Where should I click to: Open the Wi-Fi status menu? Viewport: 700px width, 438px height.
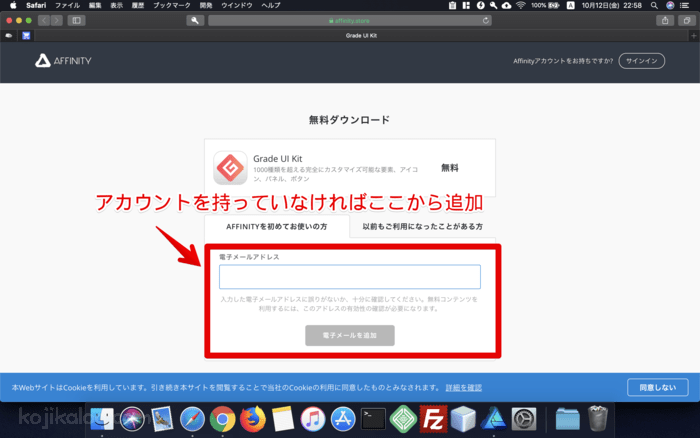[x=521, y=5]
